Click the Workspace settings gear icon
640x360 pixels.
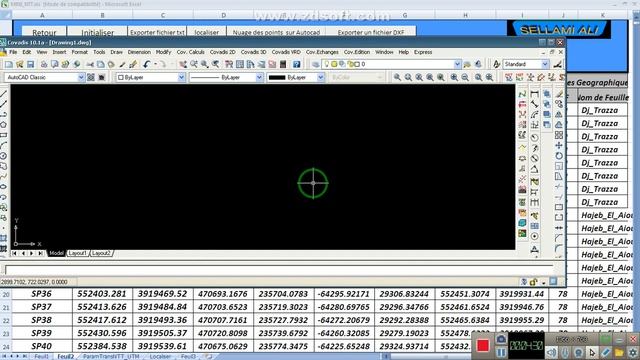click(x=91, y=78)
